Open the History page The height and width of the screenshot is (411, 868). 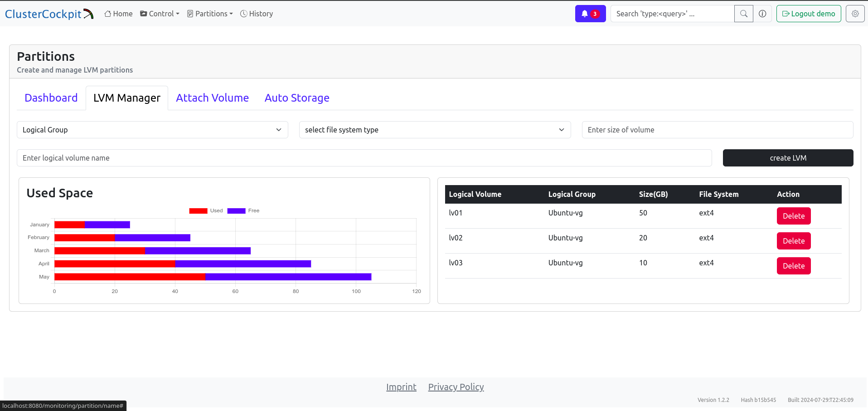257,14
